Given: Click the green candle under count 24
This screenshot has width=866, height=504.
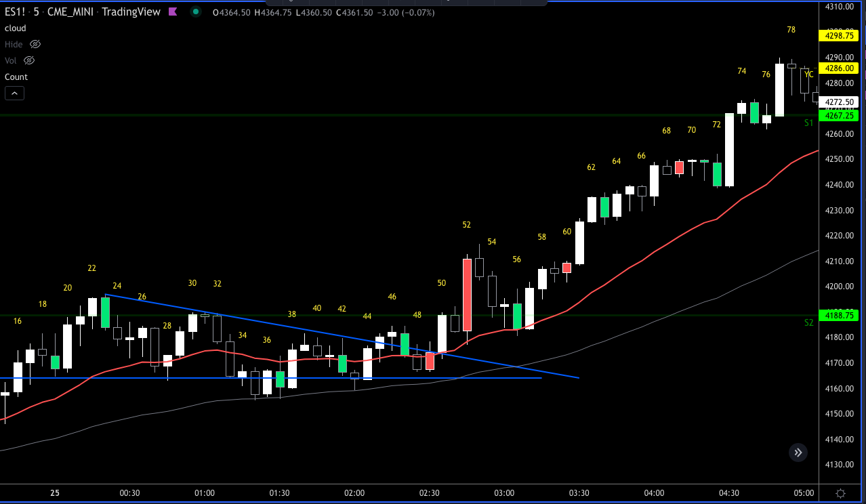Looking at the screenshot, I should click(x=105, y=312).
